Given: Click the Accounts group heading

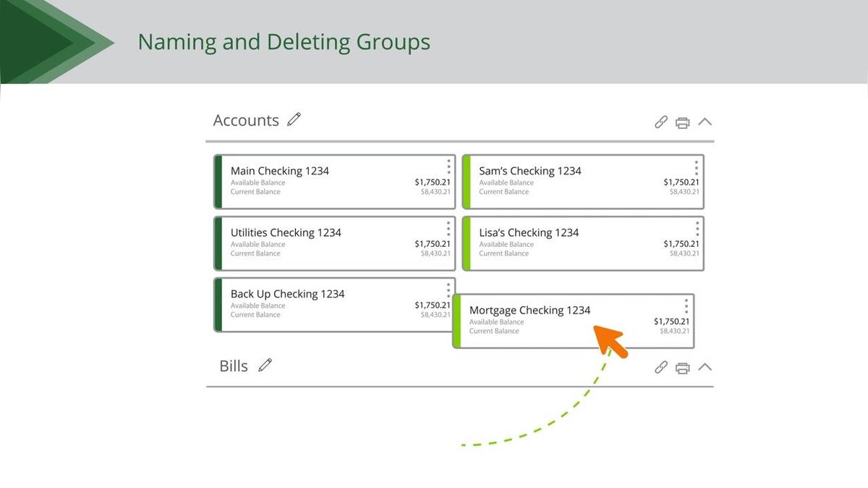Looking at the screenshot, I should 246,120.
